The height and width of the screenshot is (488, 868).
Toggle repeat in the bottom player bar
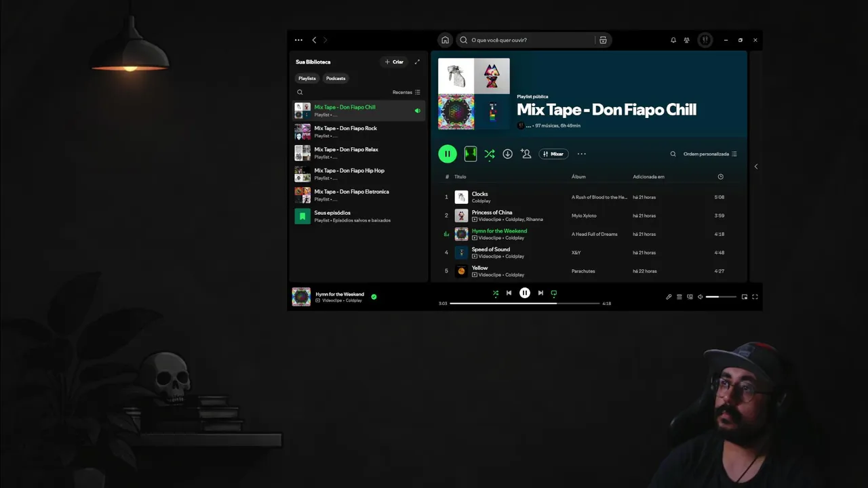(x=554, y=293)
